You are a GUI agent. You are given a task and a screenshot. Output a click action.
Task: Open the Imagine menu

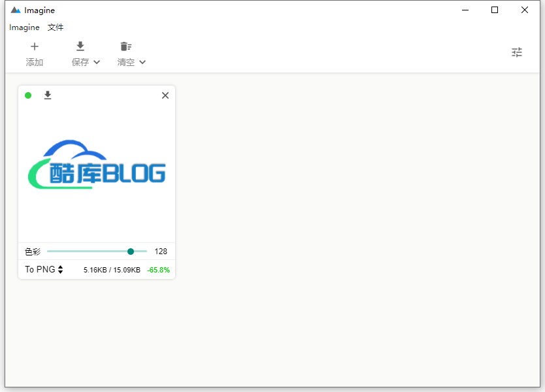click(x=24, y=27)
